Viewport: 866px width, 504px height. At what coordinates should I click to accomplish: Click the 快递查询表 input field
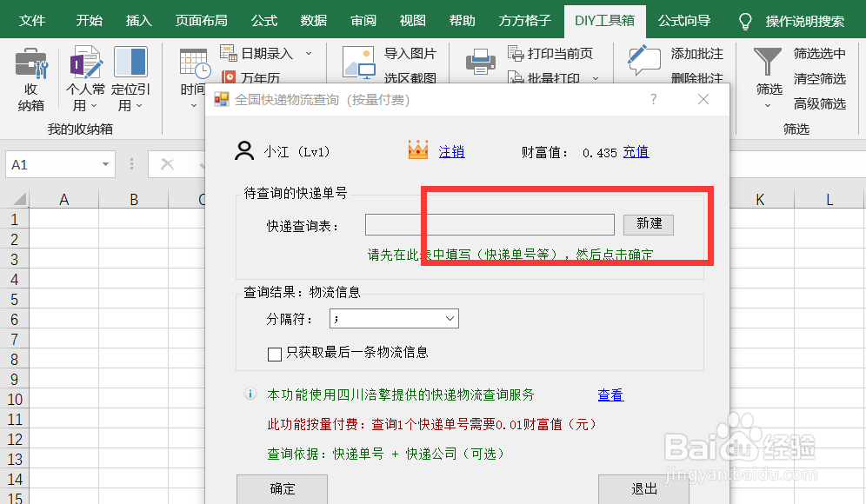pos(489,225)
